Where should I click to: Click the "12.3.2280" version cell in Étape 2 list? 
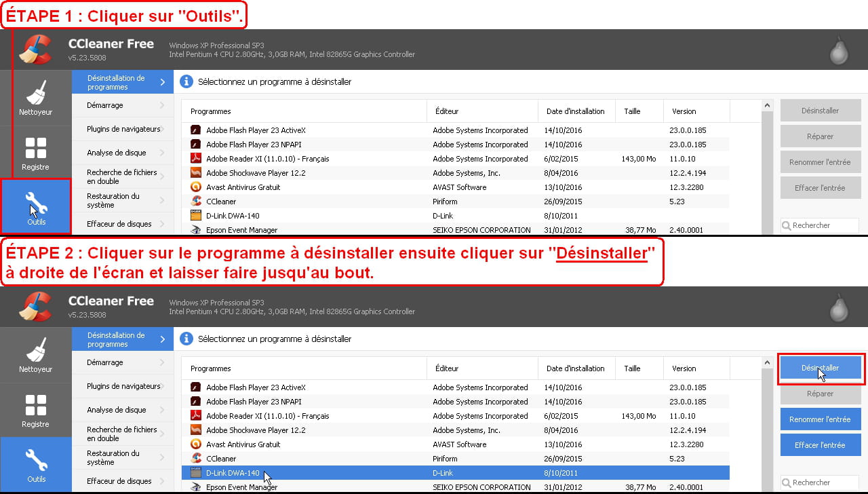(686, 444)
